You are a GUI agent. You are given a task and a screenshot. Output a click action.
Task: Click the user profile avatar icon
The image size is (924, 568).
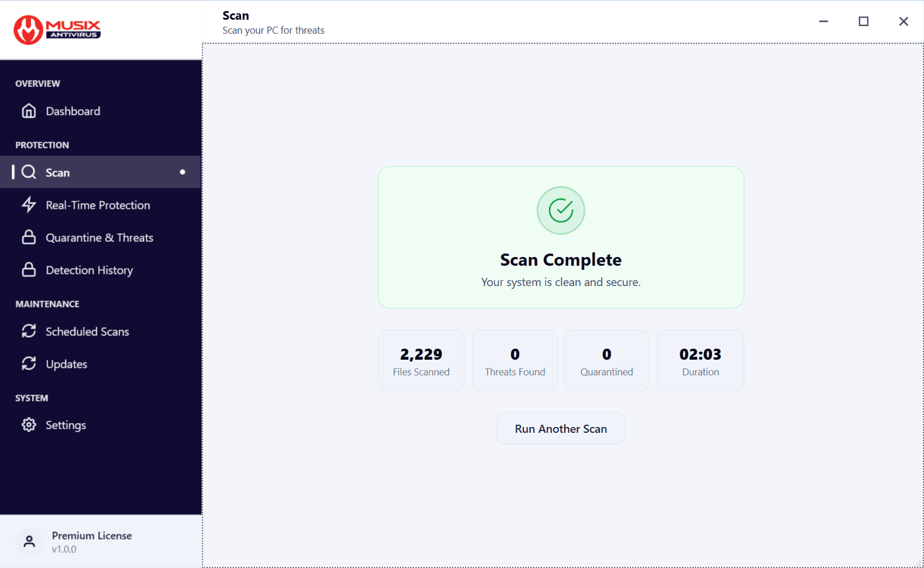tap(29, 542)
